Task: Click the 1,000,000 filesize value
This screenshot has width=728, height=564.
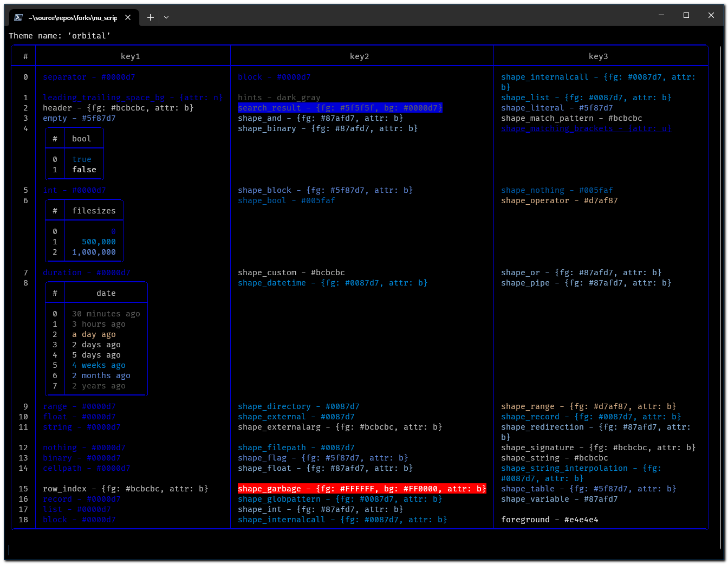Action: pyautogui.click(x=94, y=252)
